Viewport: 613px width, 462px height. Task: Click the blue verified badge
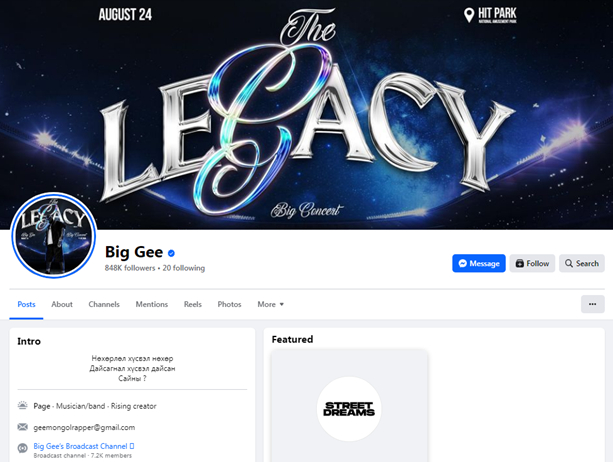[171, 253]
